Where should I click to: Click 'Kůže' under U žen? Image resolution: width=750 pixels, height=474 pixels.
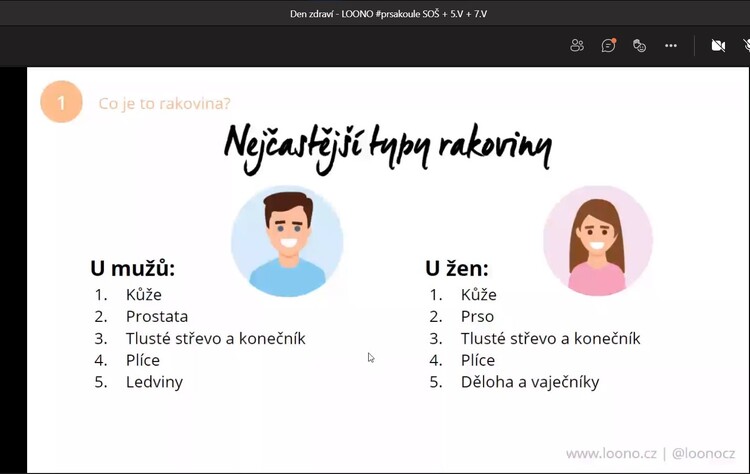[479, 295]
